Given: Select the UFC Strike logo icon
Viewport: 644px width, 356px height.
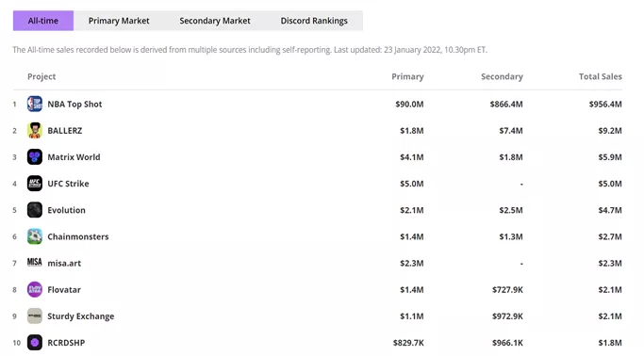Looking at the screenshot, I should [x=35, y=184].
